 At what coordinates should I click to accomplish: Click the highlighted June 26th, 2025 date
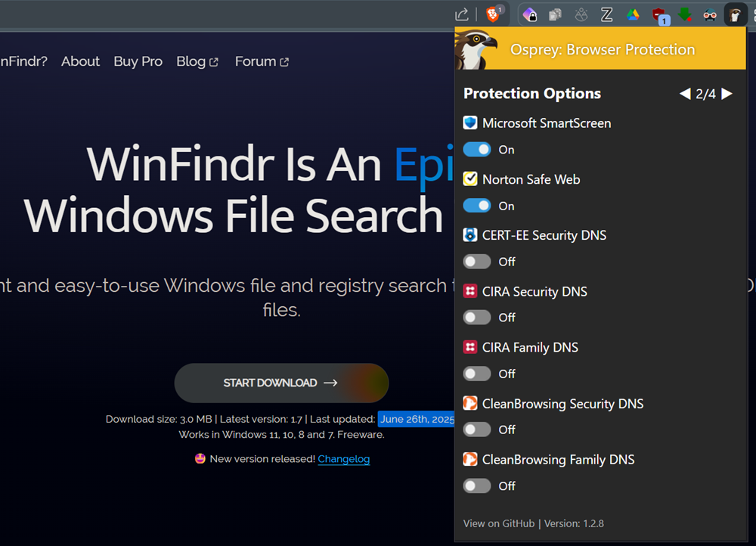point(417,419)
